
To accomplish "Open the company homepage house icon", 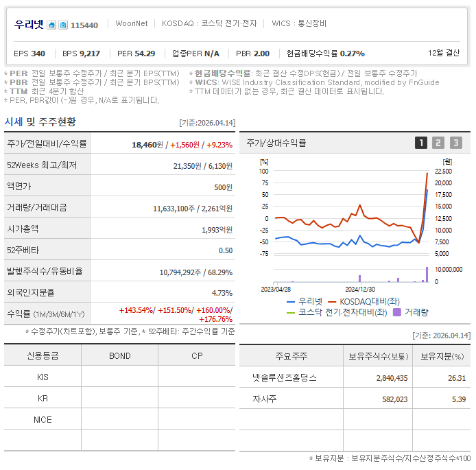I will coord(51,25).
